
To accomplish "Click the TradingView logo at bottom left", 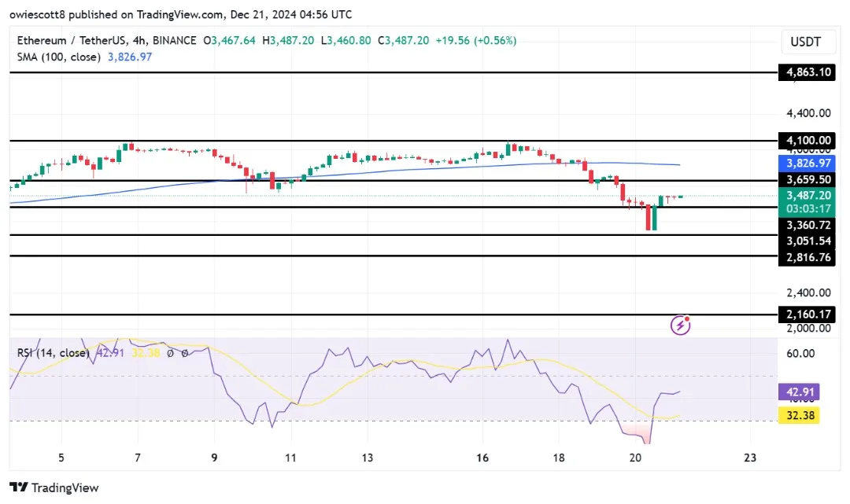I will [x=54, y=487].
